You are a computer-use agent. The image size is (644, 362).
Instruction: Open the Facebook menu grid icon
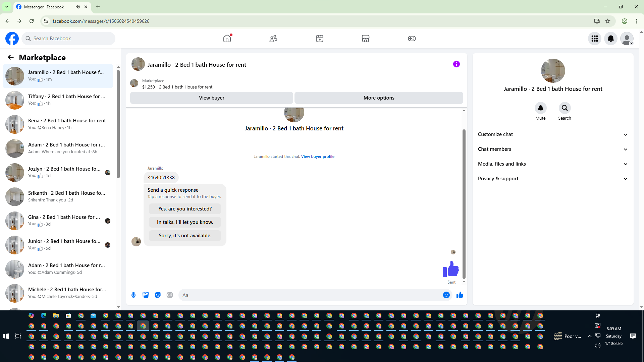click(594, 39)
